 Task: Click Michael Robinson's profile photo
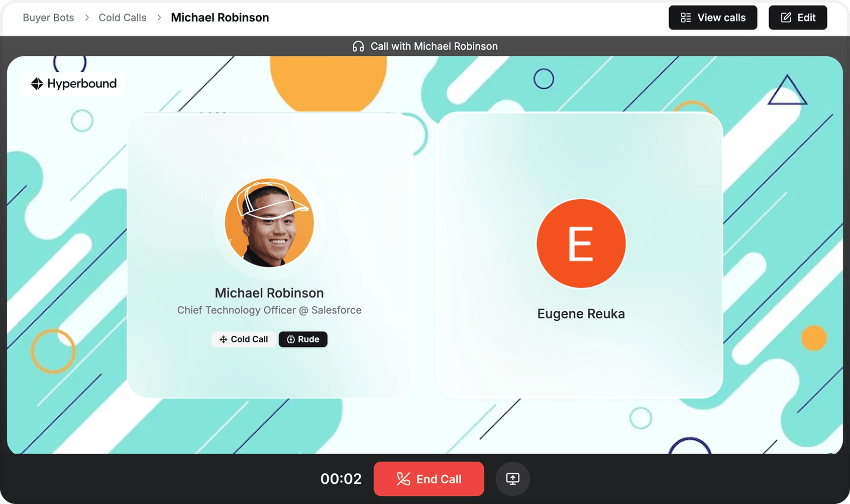269,222
